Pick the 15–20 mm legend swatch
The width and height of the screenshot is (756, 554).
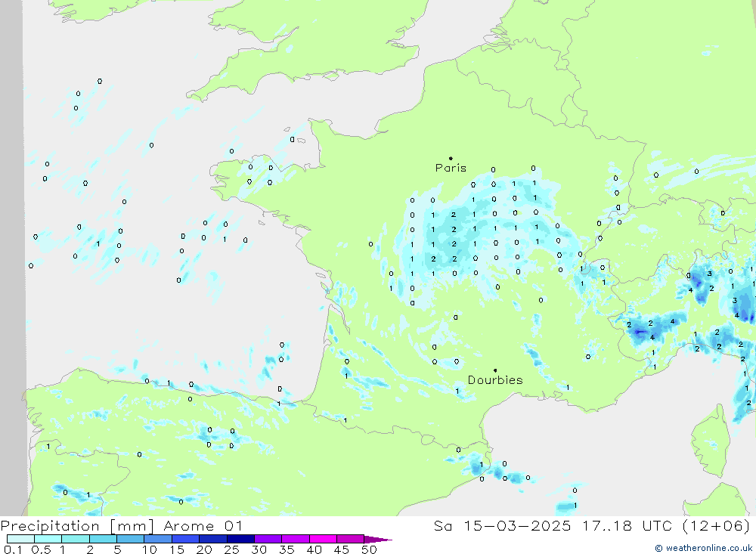(x=186, y=539)
